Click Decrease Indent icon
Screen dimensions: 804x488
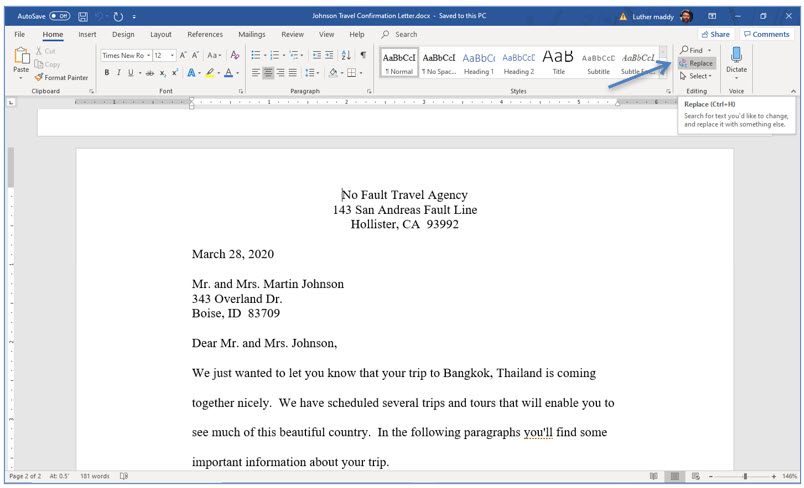(x=317, y=55)
